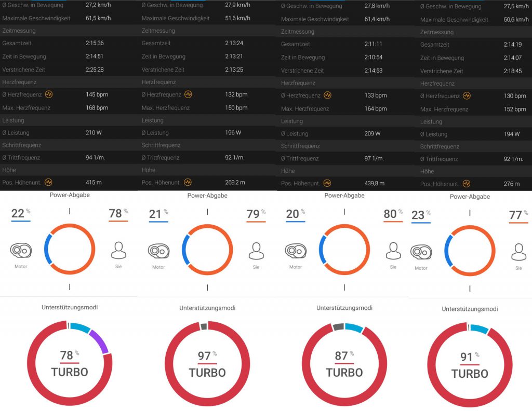The image size is (532, 411).
Task: Select the motor icon under the 21% share
Action: (158, 251)
